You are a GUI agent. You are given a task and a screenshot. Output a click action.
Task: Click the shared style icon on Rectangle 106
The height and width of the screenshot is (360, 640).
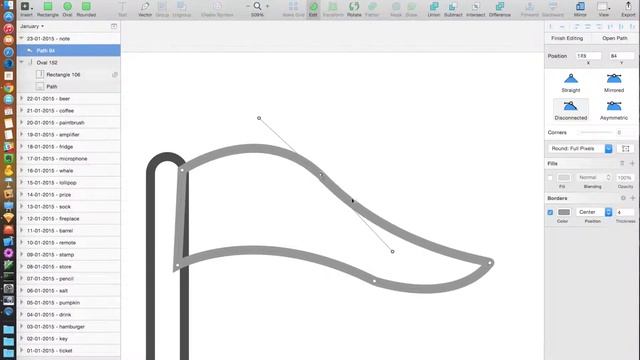[115, 75]
